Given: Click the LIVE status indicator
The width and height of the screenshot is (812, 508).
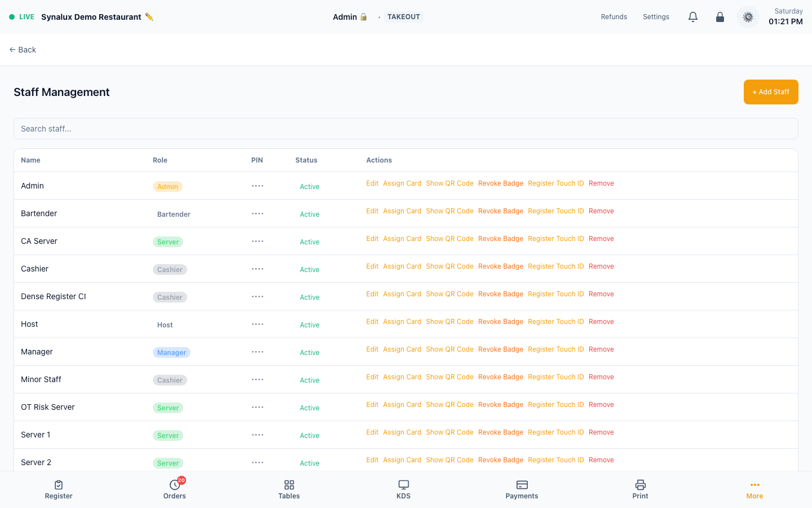Looking at the screenshot, I should point(21,17).
